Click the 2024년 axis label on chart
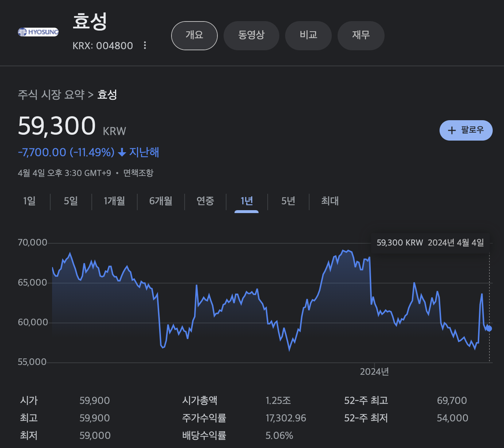This screenshot has height=448, width=504. 374,372
